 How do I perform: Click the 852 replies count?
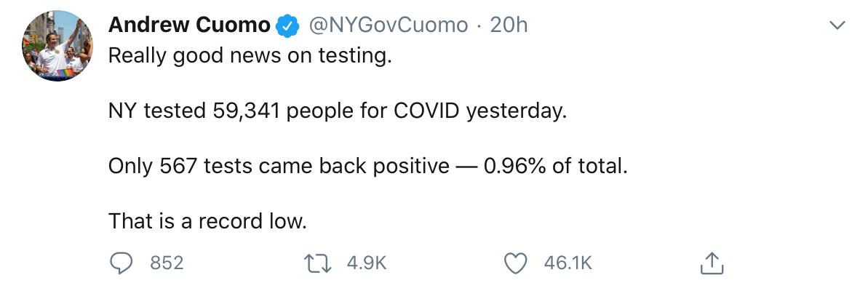(167, 263)
